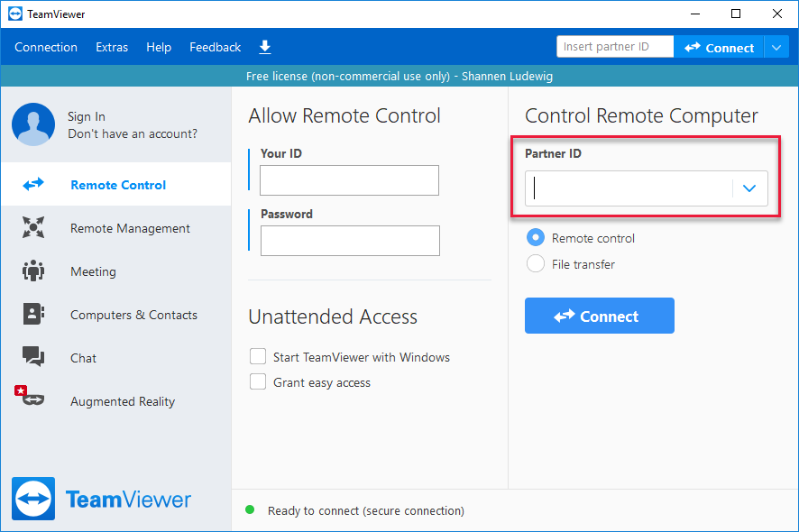Open Computers & Contacts section
Viewport: 799px width, 532px height.
pyautogui.click(x=116, y=315)
